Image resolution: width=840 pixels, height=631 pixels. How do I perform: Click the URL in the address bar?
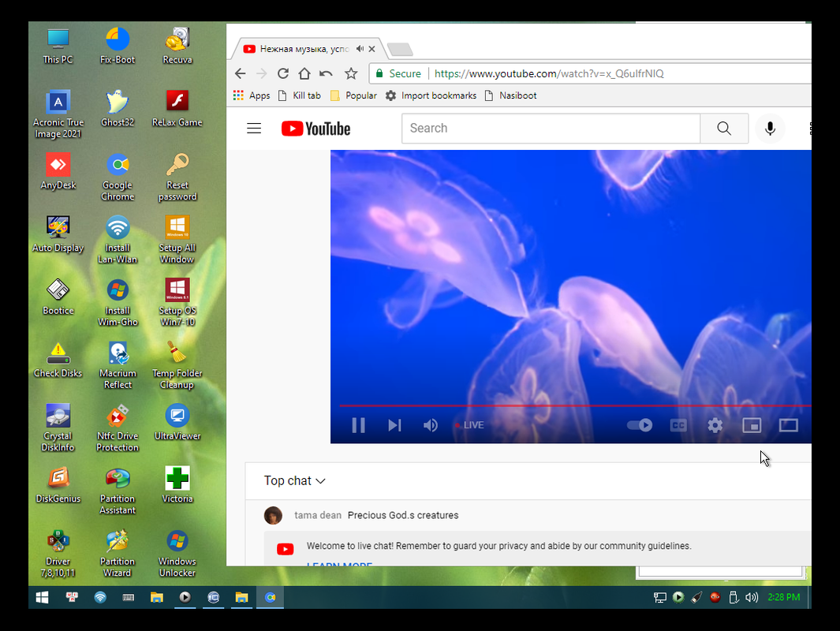pos(549,74)
